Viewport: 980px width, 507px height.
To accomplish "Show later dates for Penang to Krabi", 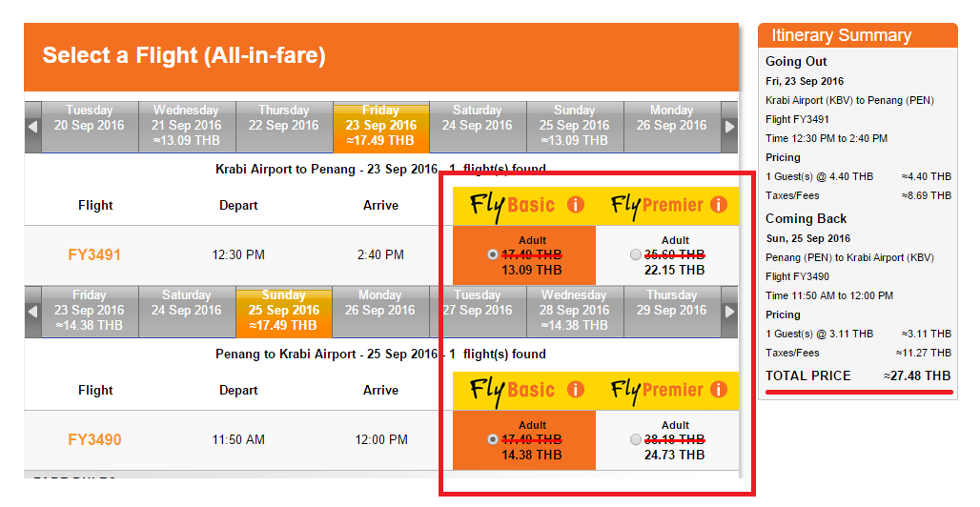I will (730, 312).
